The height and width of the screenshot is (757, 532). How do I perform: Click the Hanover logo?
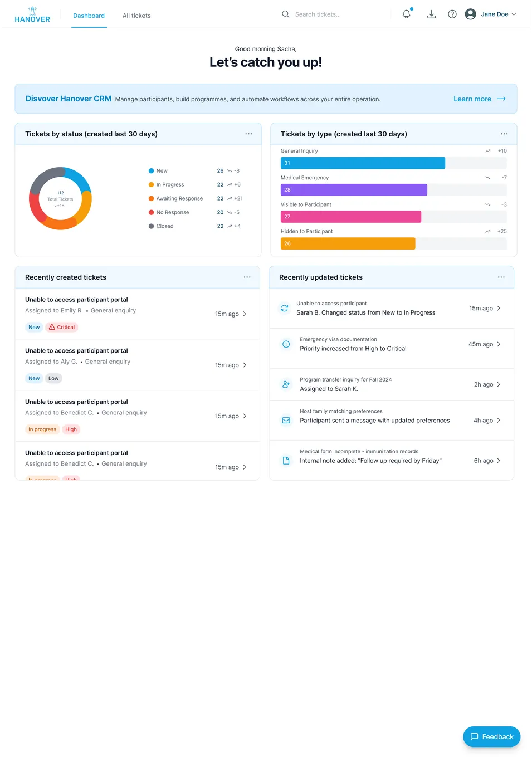[32, 14]
